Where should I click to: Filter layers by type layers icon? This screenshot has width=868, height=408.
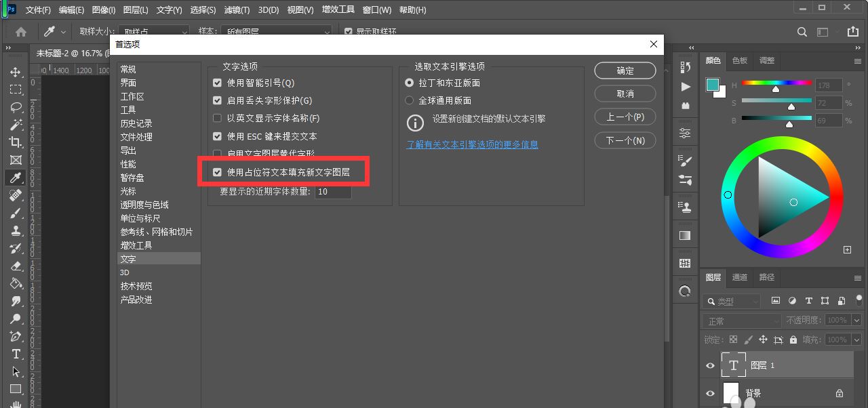808,301
